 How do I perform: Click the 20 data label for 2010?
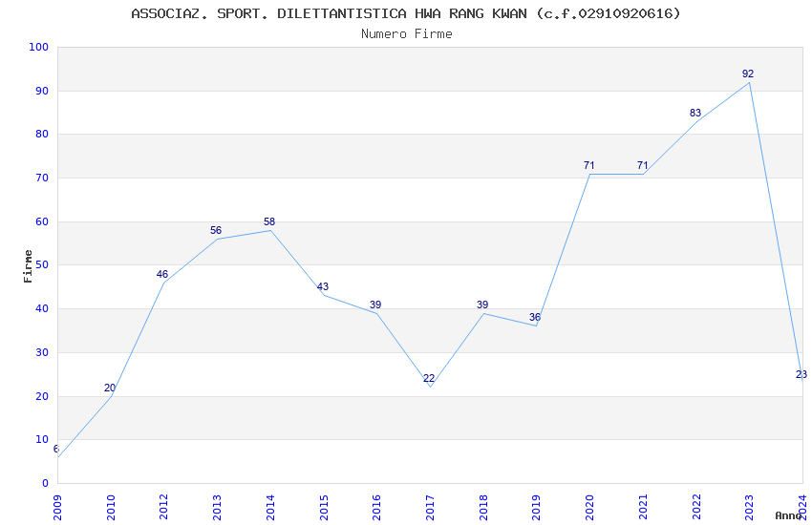pos(109,388)
